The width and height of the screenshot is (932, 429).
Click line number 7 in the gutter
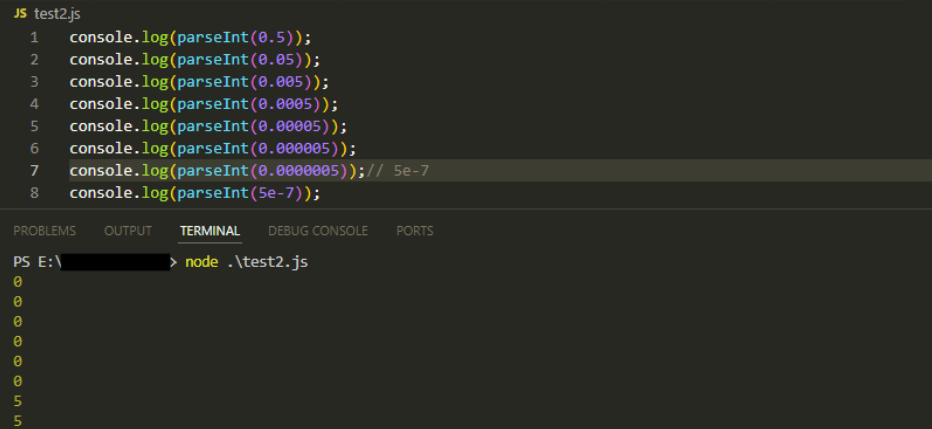point(34,171)
